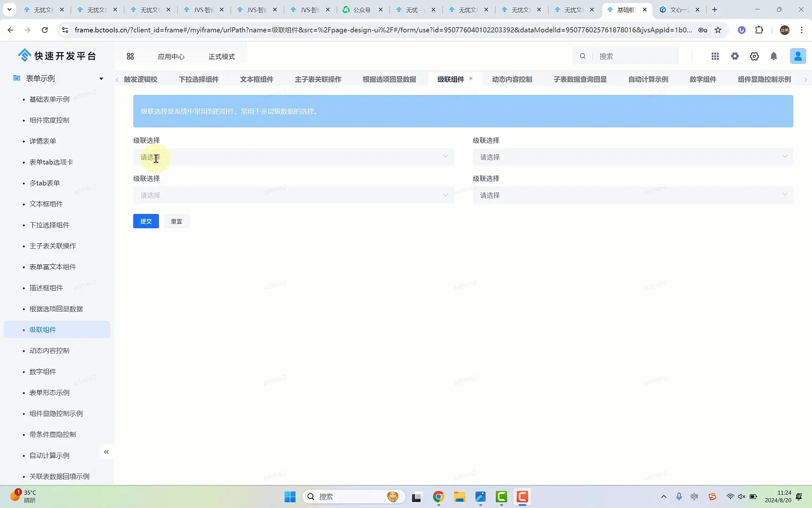Open 详情表单 in sidebar

click(43, 141)
